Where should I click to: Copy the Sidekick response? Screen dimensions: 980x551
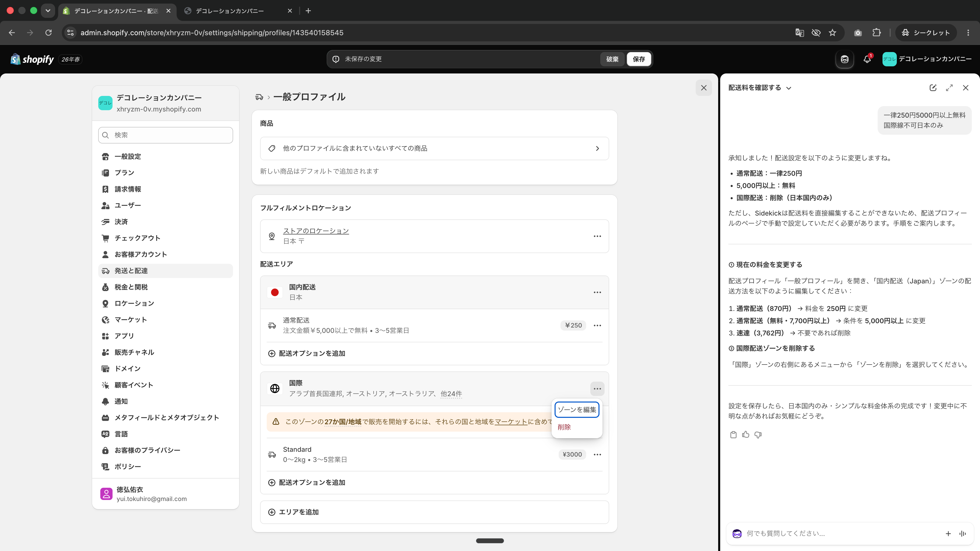tap(733, 435)
